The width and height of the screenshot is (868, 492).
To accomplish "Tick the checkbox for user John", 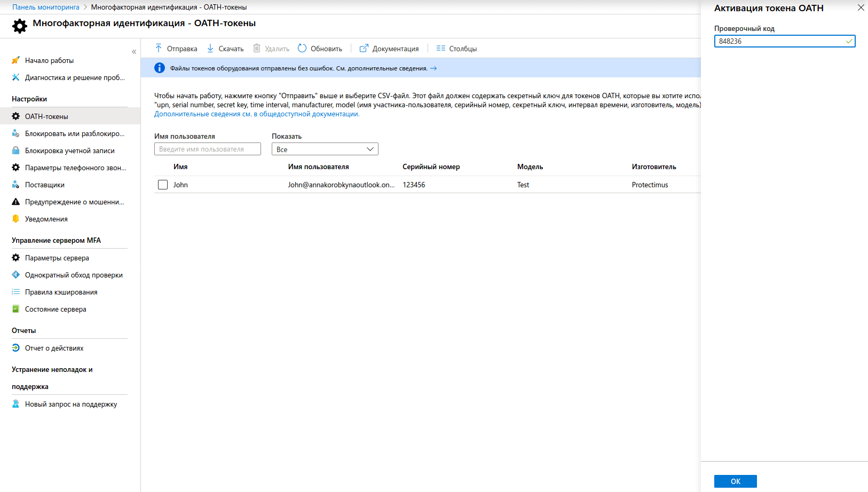I will point(163,185).
